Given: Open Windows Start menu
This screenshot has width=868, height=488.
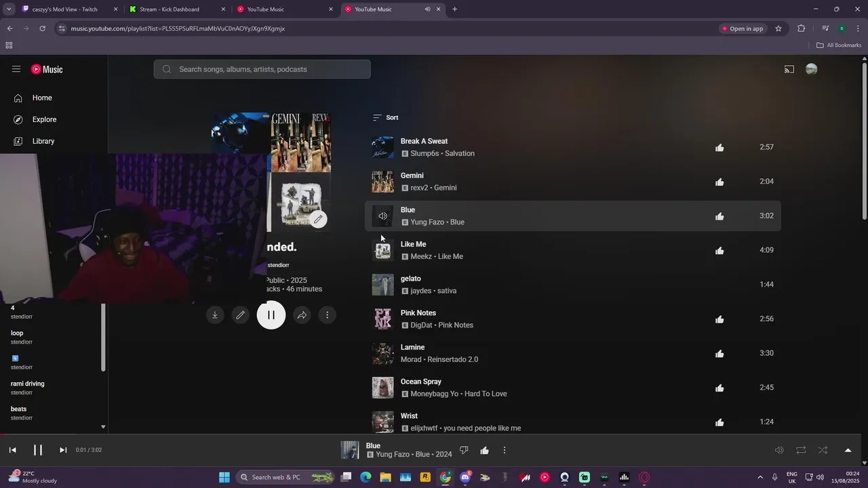Looking at the screenshot, I should click(x=224, y=477).
